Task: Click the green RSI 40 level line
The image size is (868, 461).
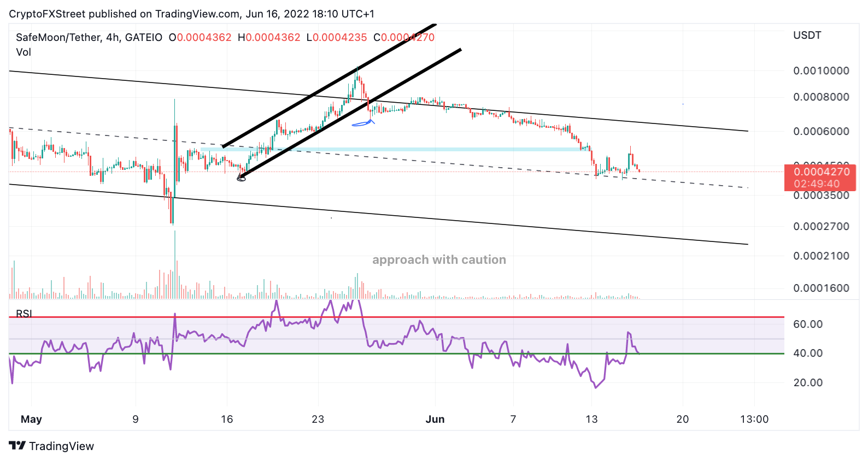Action: click(x=396, y=353)
